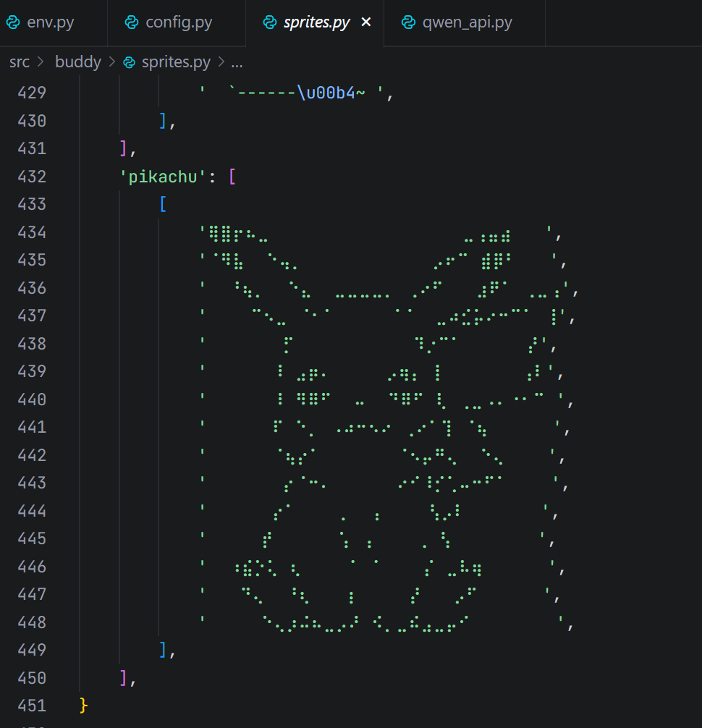This screenshot has width=702, height=728.
Task: Click line number 431 in the gutter
Action: click(x=32, y=148)
